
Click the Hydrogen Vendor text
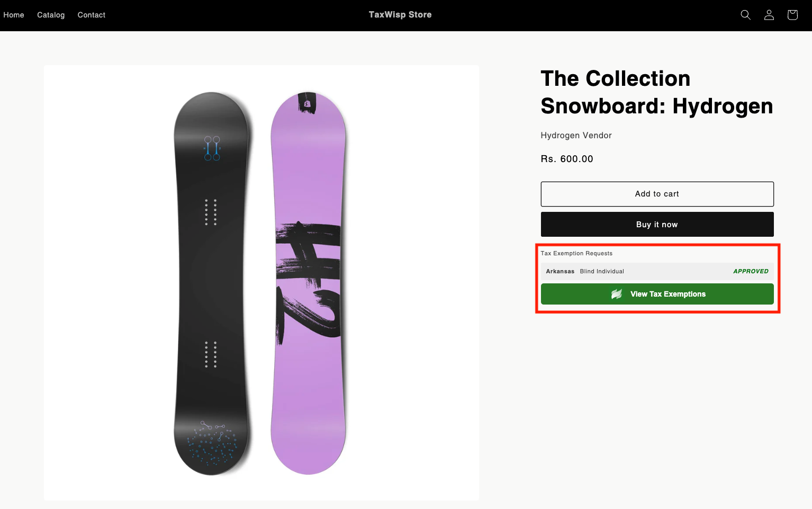(576, 136)
